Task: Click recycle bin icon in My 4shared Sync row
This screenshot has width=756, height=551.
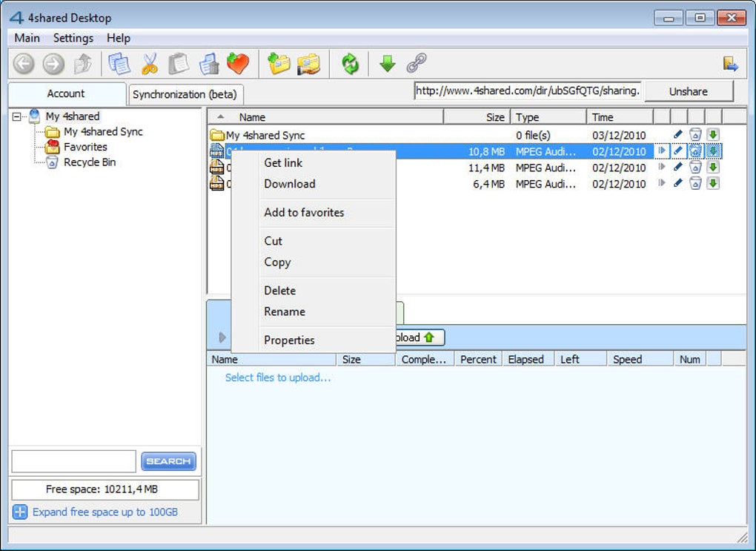Action: coord(695,135)
